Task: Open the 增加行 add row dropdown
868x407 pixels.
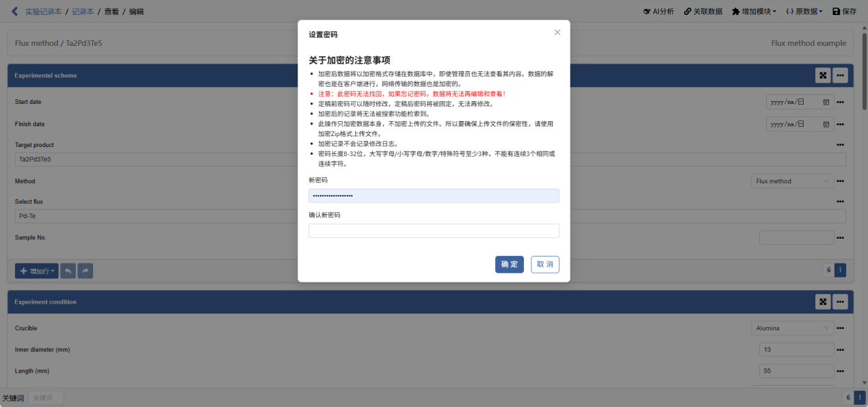Action: tap(37, 271)
